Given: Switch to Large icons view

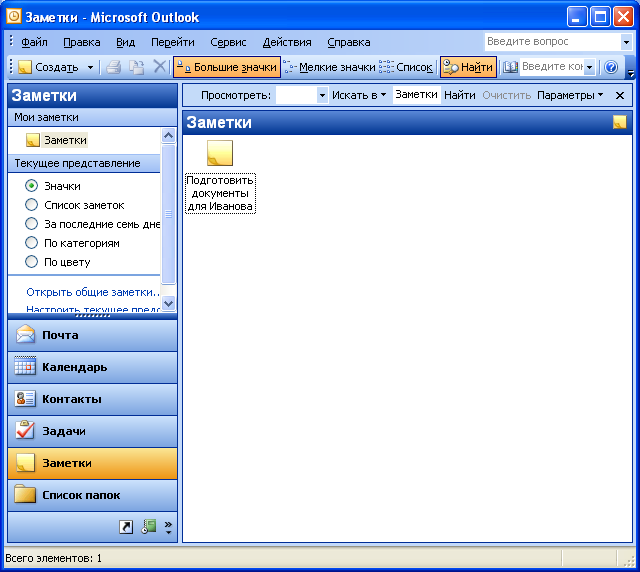Looking at the screenshot, I should click(x=227, y=67).
